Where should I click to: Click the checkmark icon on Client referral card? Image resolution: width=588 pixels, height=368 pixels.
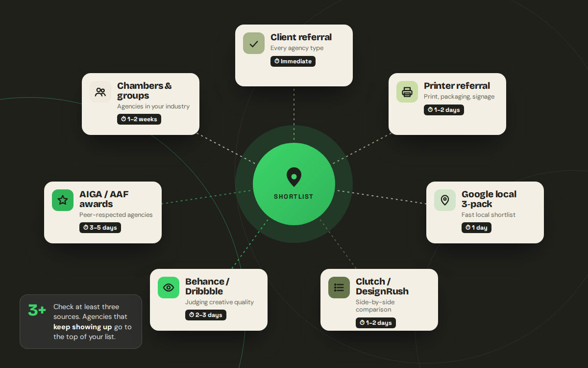click(x=254, y=43)
